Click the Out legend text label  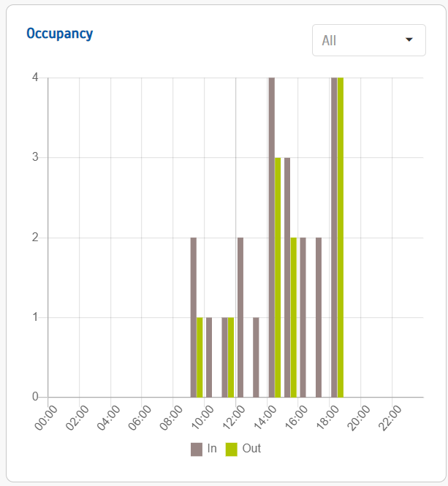(252, 449)
